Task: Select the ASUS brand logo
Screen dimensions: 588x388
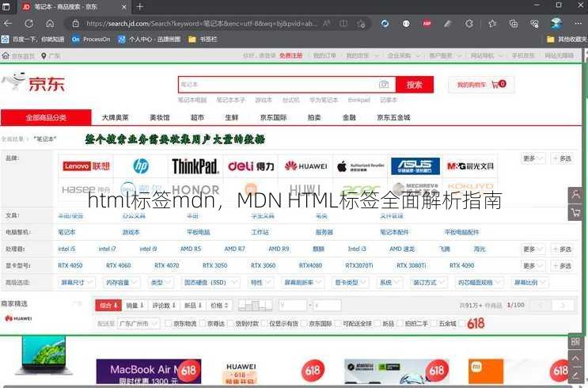Action: tap(415, 165)
